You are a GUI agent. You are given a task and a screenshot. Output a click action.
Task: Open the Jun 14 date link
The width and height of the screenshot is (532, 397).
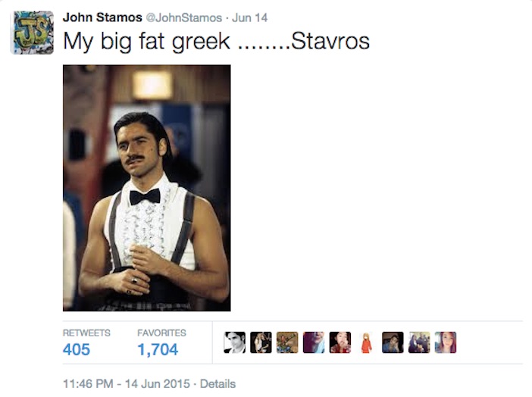(250, 17)
